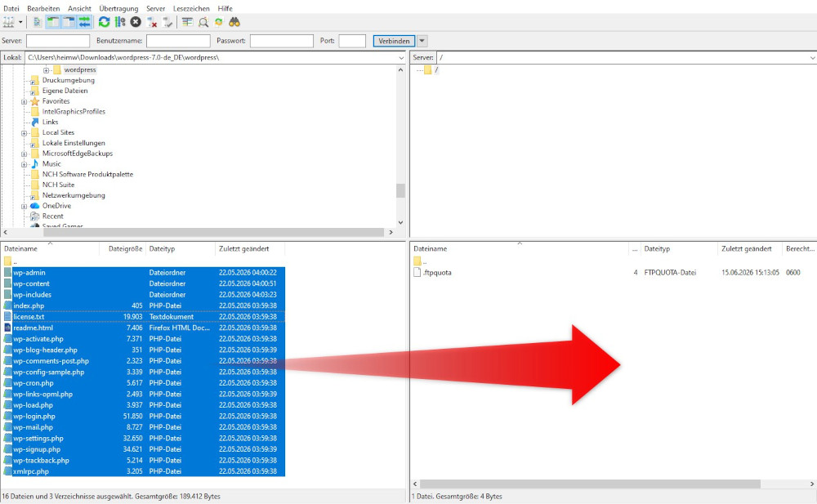
Task: Click the disconnect from server icon
Action: coord(152,22)
